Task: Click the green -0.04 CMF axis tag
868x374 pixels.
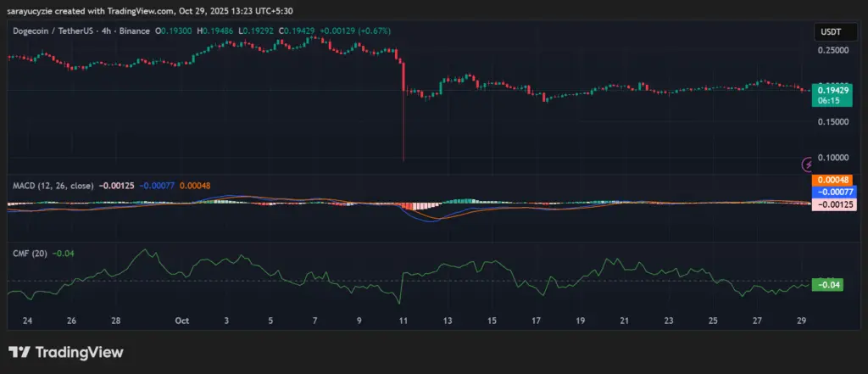Action: point(827,285)
